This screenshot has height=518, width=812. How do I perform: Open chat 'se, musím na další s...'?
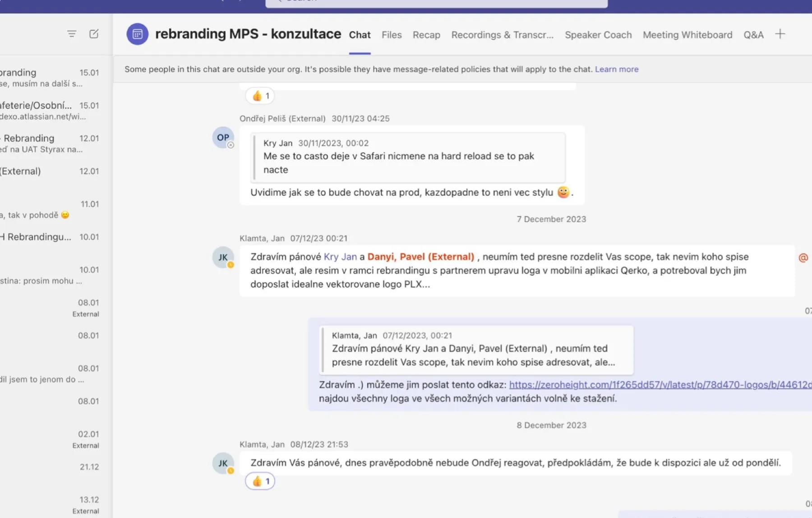[x=50, y=78]
